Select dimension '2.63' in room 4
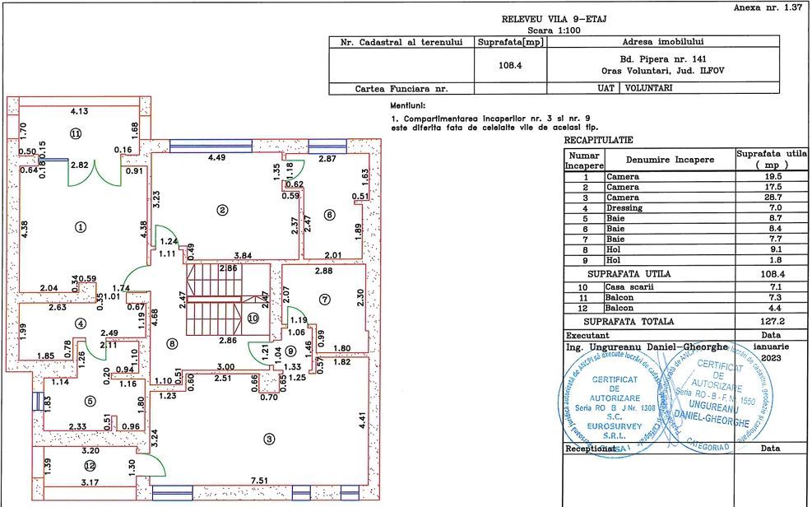The image size is (812, 507). pos(58,308)
